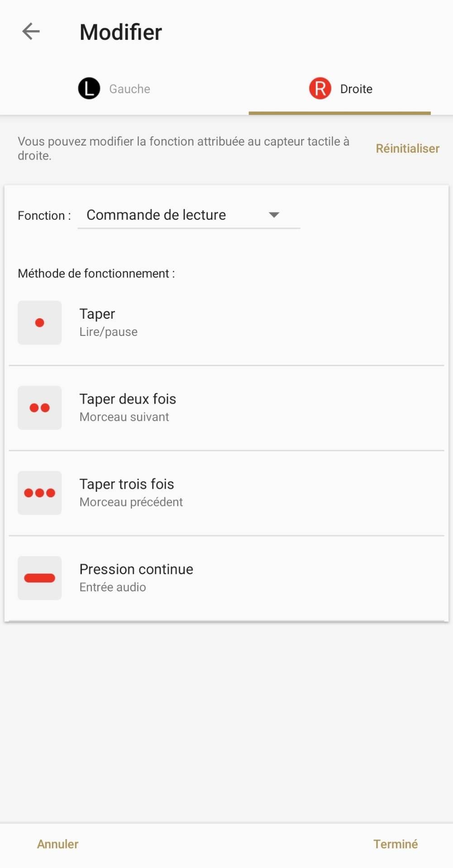Expand the Commande de lecture selector
The image size is (453, 868).
(x=156, y=215)
